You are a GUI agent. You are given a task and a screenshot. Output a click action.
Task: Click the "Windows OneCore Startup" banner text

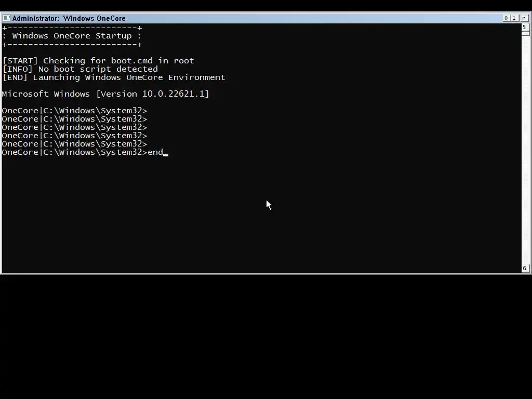(x=72, y=36)
